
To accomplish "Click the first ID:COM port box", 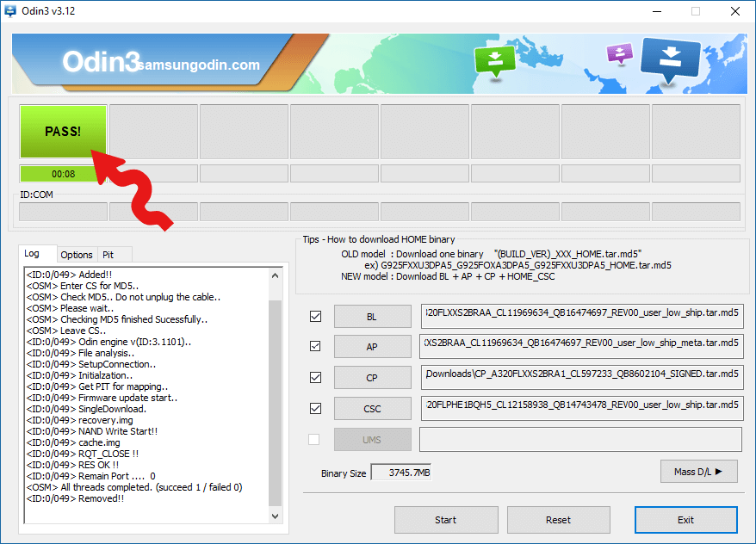I will point(63,212).
